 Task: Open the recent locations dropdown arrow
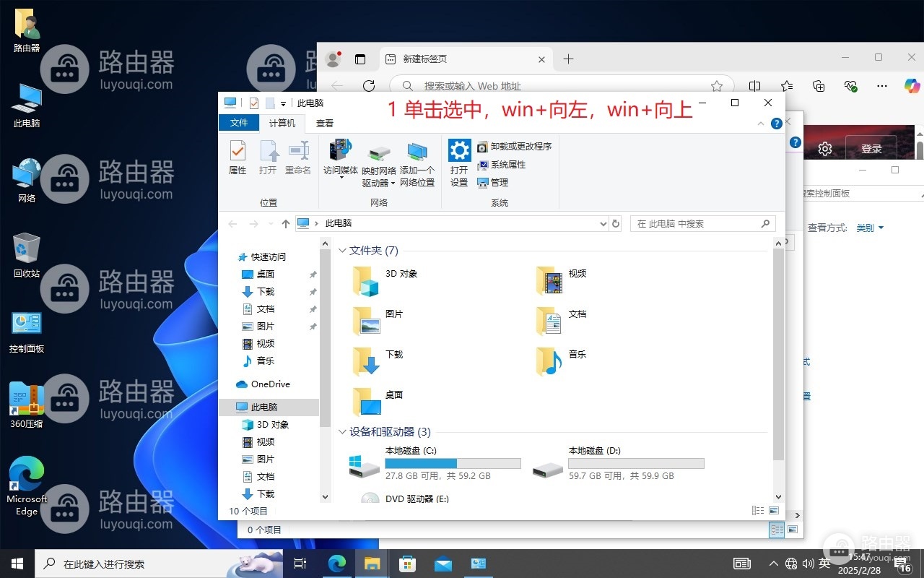271,224
